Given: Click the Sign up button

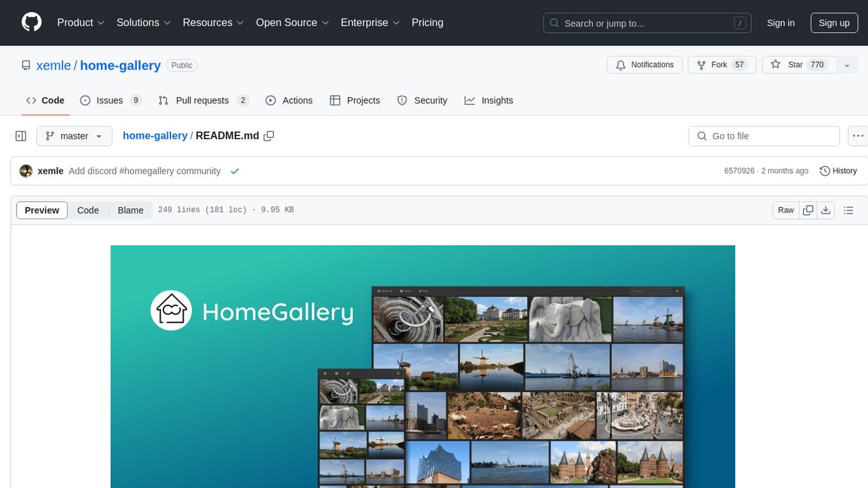Looking at the screenshot, I should tap(834, 23).
